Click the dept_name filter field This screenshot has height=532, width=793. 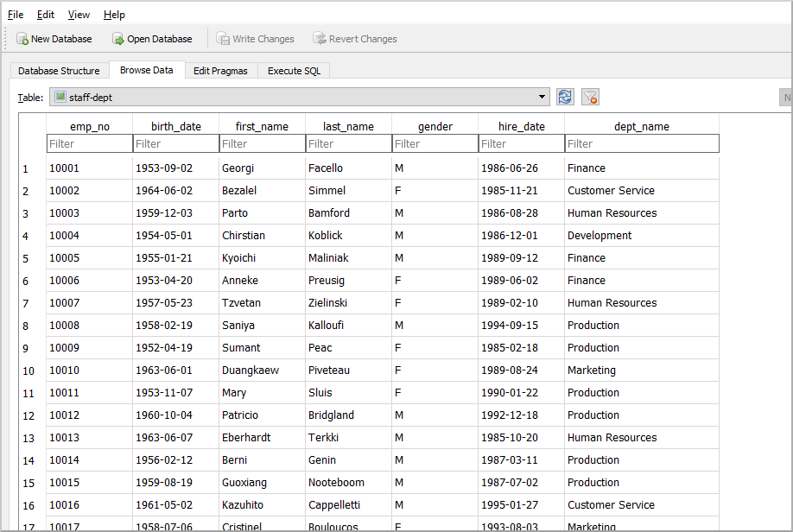[x=641, y=143]
